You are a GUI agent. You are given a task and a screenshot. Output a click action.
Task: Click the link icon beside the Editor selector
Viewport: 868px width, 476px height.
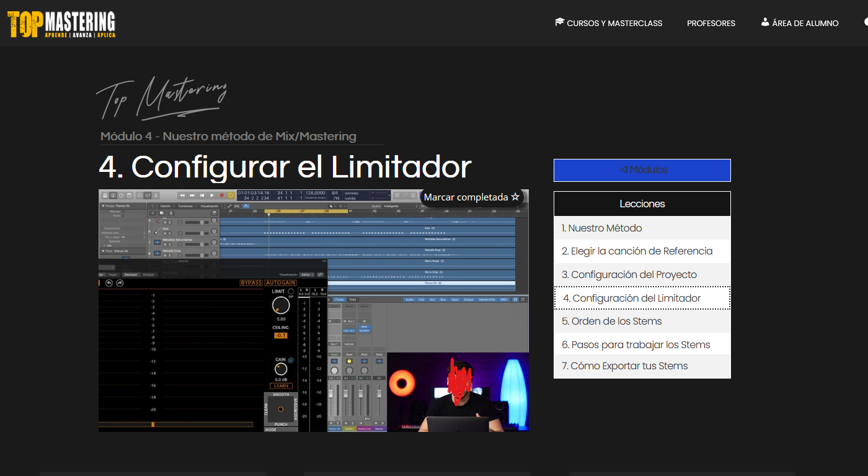coord(321,274)
